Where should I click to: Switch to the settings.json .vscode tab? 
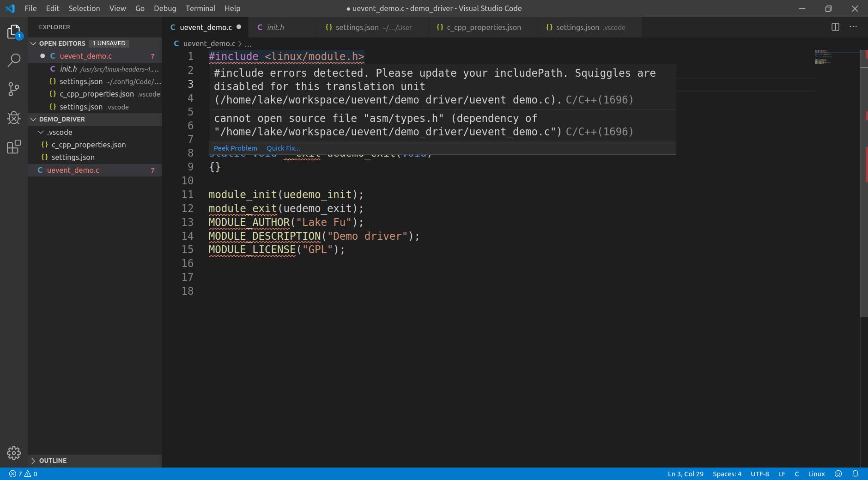(x=590, y=27)
